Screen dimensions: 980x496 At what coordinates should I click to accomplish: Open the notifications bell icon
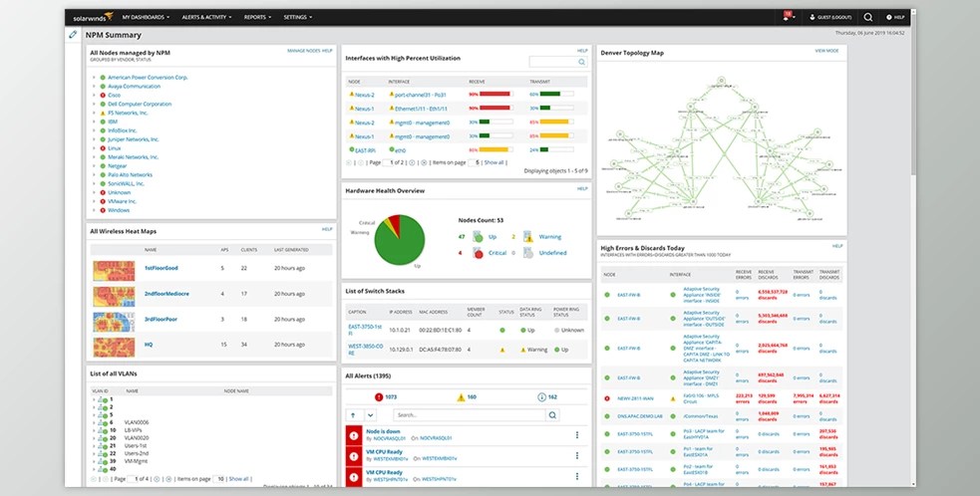coord(786,17)
